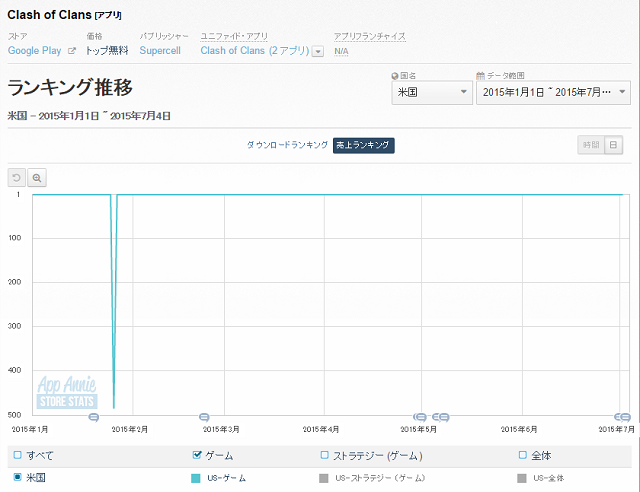Click the US-全体 gray swatch
Viewport: 640px width, 492px height.
click(522, 478)
